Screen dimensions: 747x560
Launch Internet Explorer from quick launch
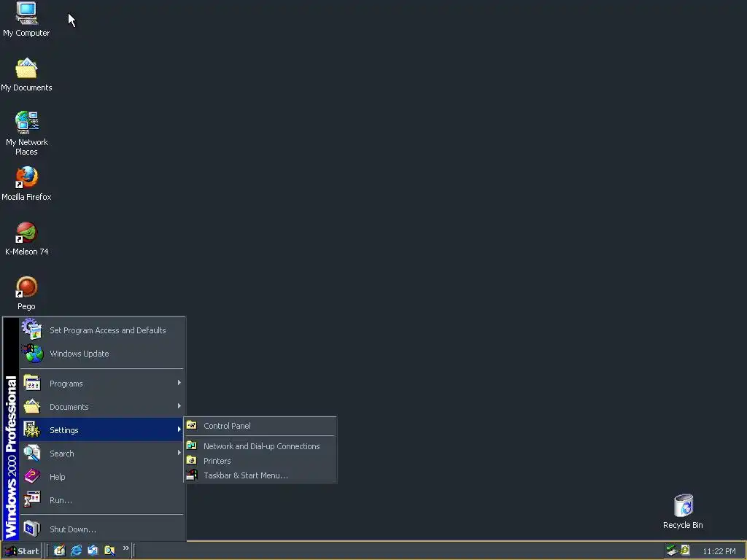[x=76, y=551]
